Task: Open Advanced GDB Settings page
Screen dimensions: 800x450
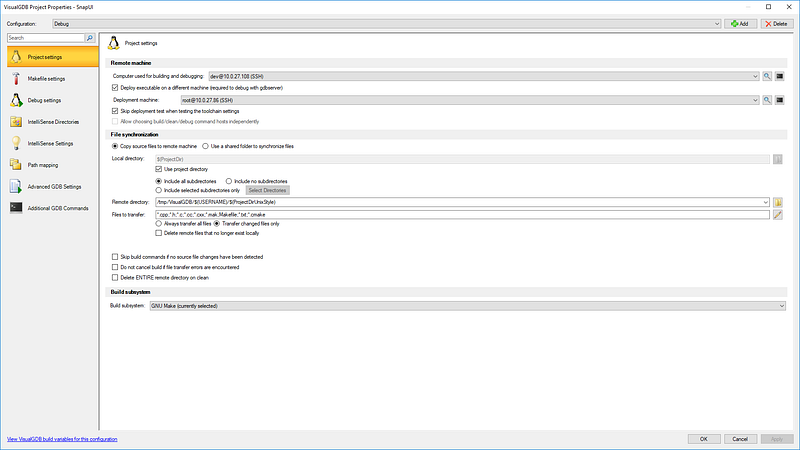Action: click(x=53, y=187)
